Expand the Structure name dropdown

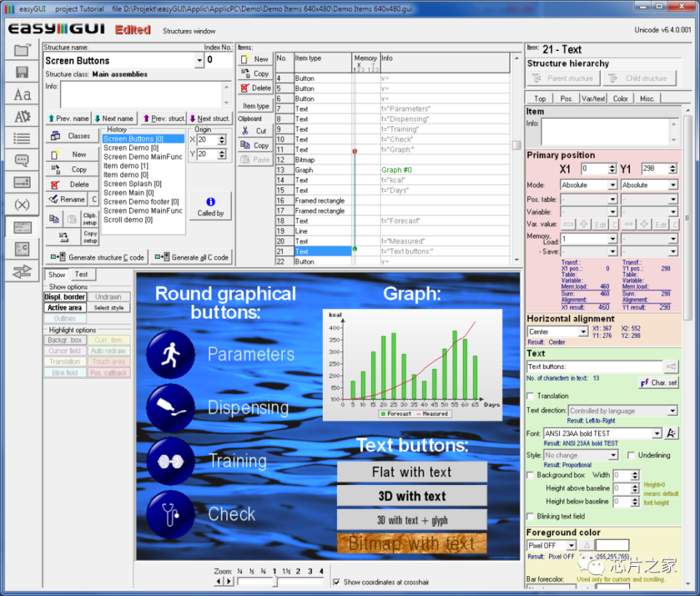click(199, 61)
